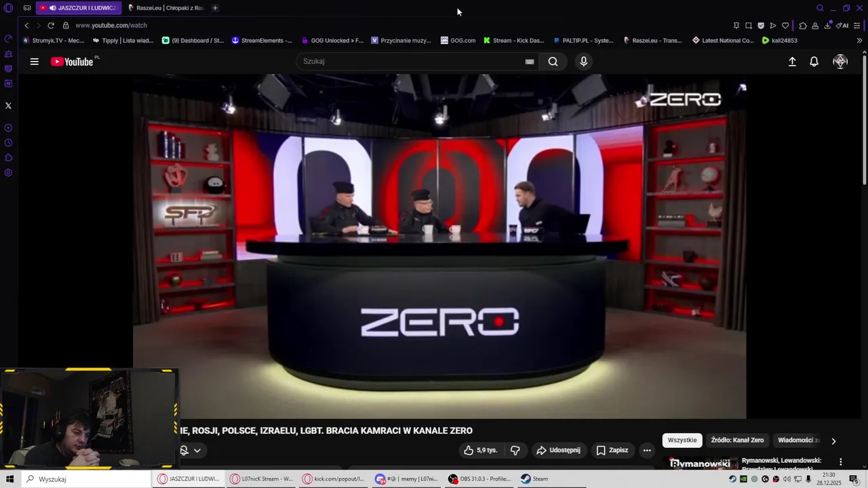Open the downloads icon in the browser toolbar

click(829, 26)
